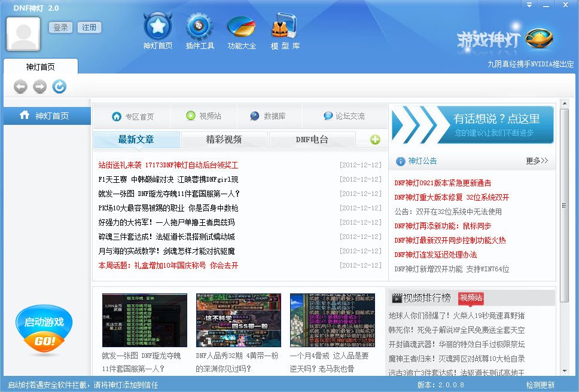Open article 站街送礼来袭 17173DNF神灯自动后台领奖工
The image size is (579, 392).
click(168, 165)
